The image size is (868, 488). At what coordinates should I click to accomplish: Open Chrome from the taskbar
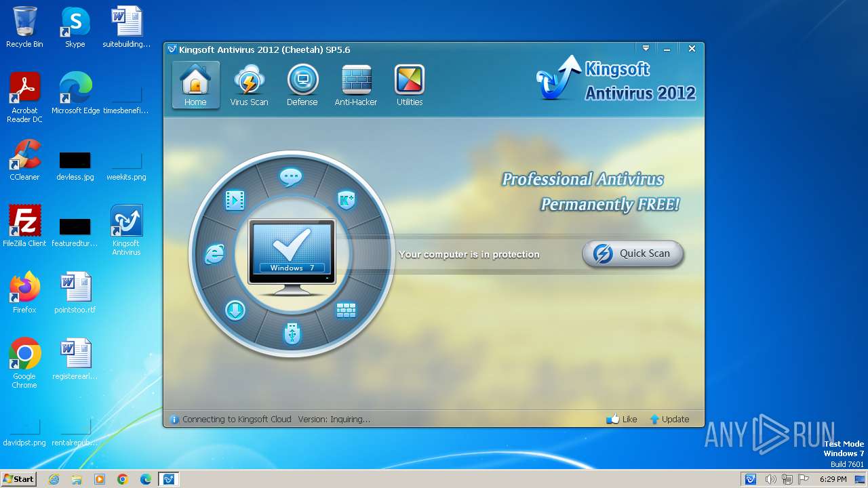pos(123,479)
